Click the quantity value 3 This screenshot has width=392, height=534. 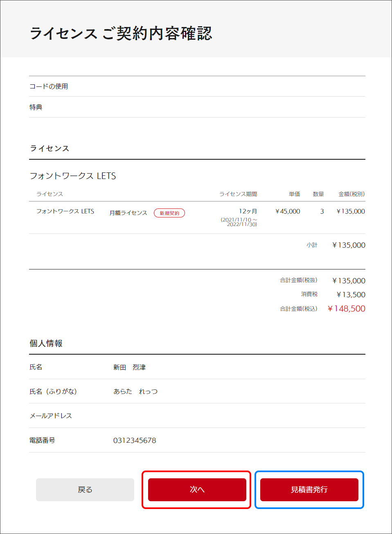pos(322,211)
